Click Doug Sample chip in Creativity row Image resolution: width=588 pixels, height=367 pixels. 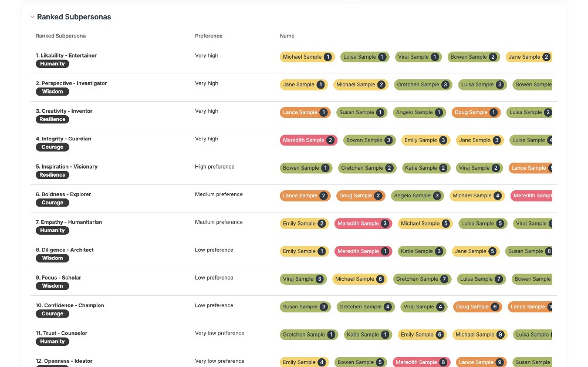point(477,113)
